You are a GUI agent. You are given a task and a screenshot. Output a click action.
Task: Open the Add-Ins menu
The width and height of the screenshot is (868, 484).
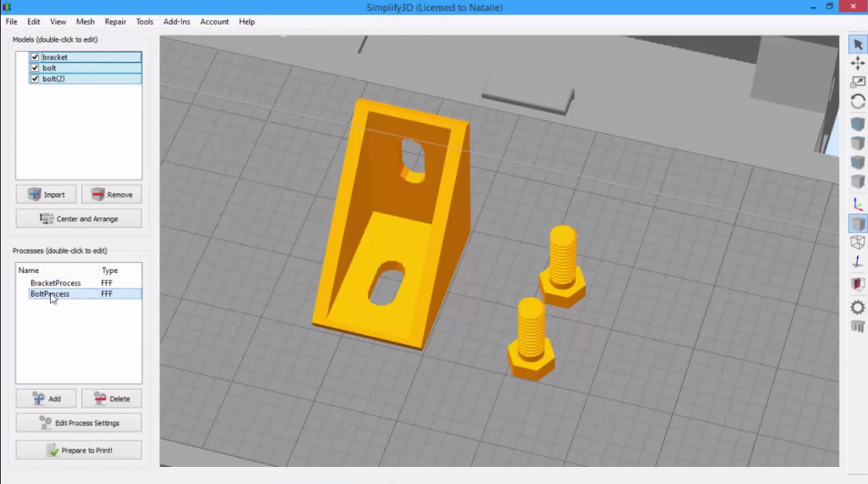(176, 21)
